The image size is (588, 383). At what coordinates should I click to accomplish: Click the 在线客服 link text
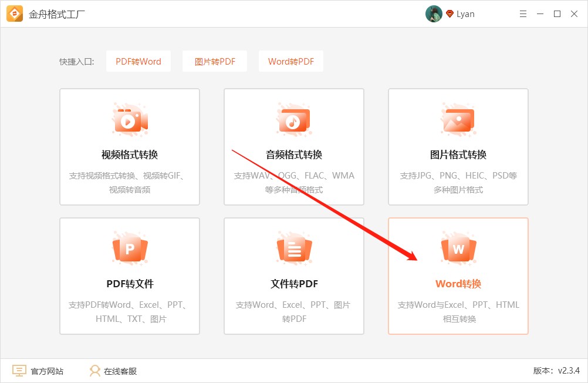119,371
